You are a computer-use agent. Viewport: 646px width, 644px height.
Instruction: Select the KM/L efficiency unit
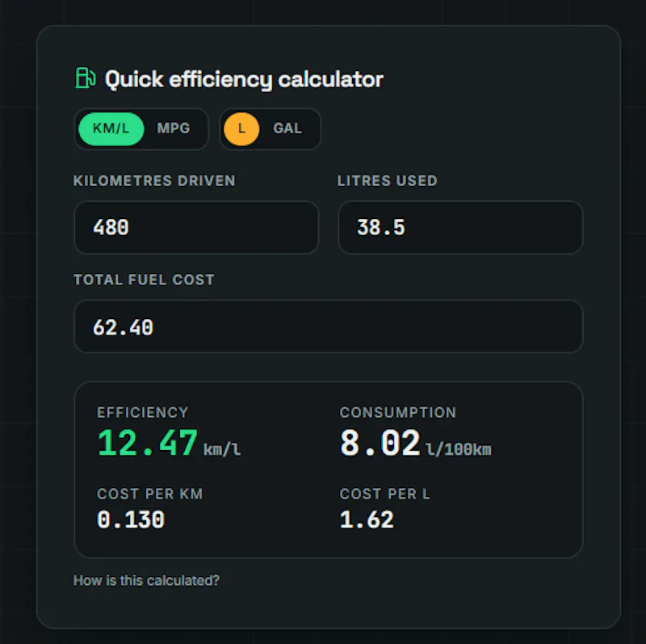(111, 128)
